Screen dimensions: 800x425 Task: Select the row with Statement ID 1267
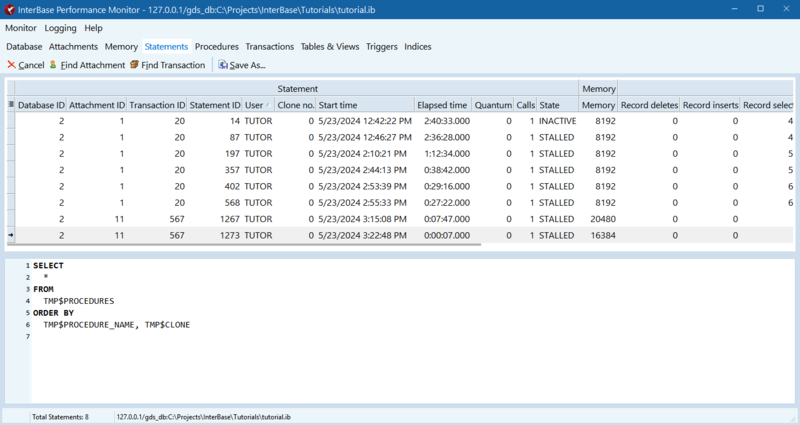pos(402,219)
